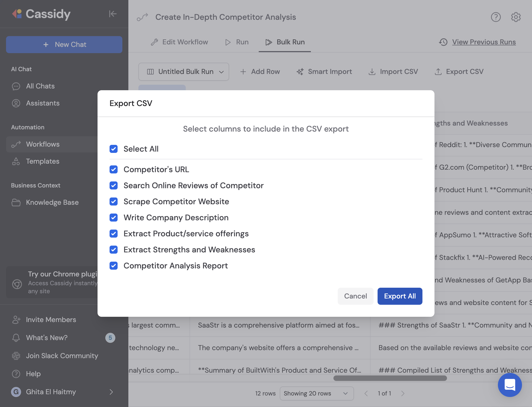Open workflow settings gear icon
The image size is (532, 407).
[516, 17]
